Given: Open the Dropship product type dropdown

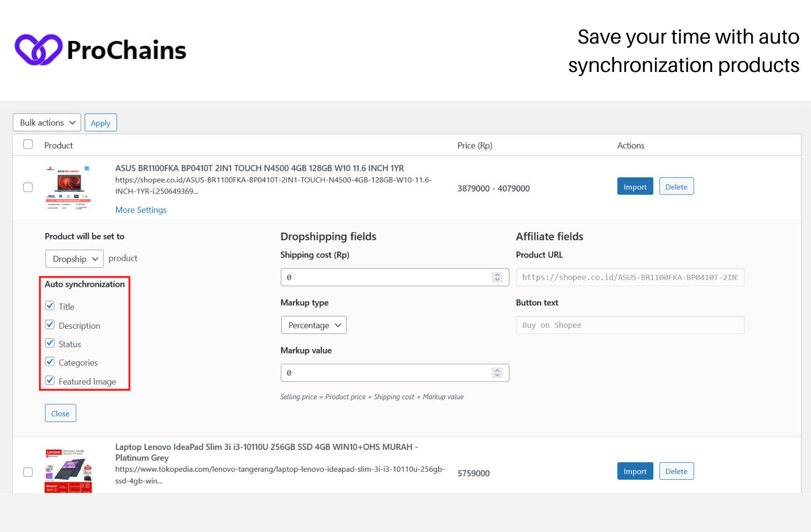Looking at the screenshot, I should [75, 259].
